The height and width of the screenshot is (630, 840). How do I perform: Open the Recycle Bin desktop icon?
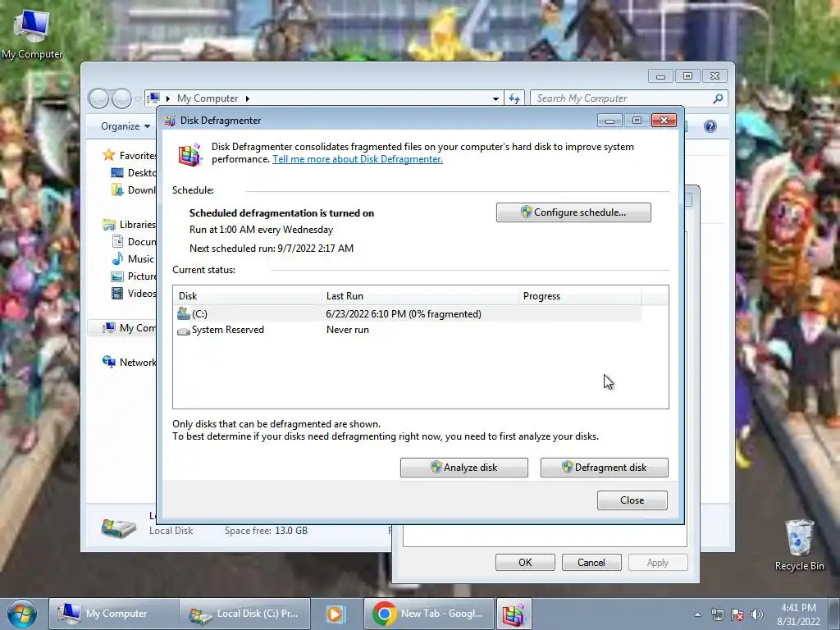(x=799, y=545)
